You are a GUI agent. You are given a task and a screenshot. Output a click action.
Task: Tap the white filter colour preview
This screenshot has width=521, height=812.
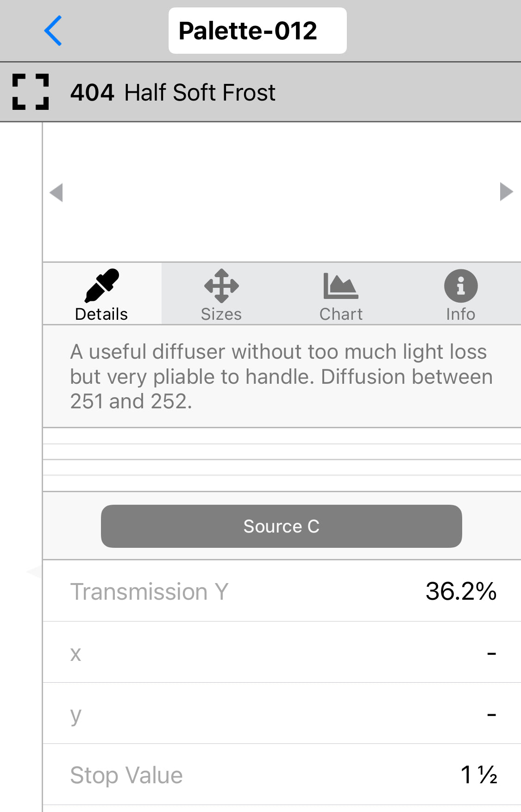pos(281,192)
